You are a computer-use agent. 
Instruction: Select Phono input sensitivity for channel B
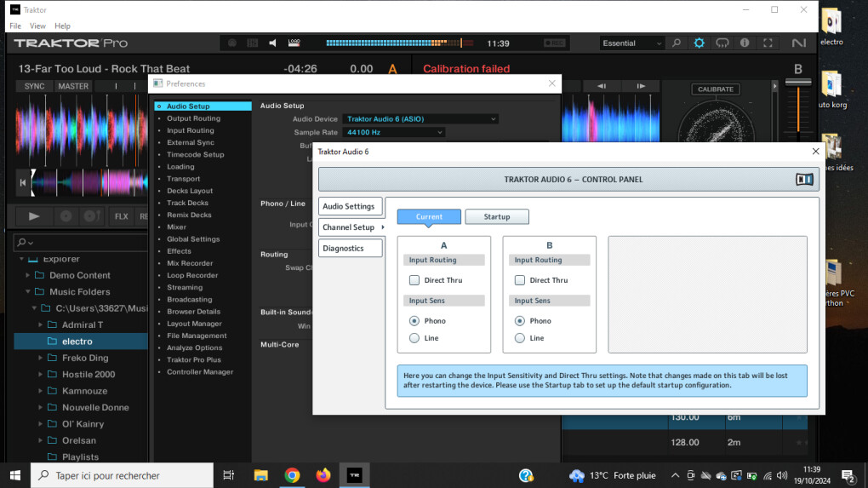tap(520, 321)
